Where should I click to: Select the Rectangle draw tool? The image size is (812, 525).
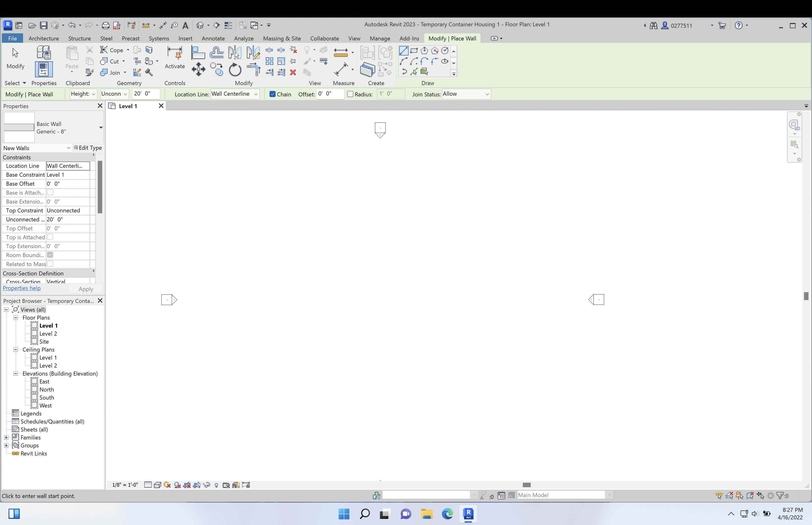click(x=414, y=51)
